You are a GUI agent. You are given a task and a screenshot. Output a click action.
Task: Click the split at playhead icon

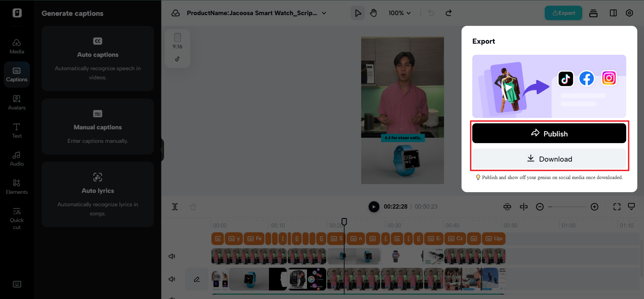(524, 207)
